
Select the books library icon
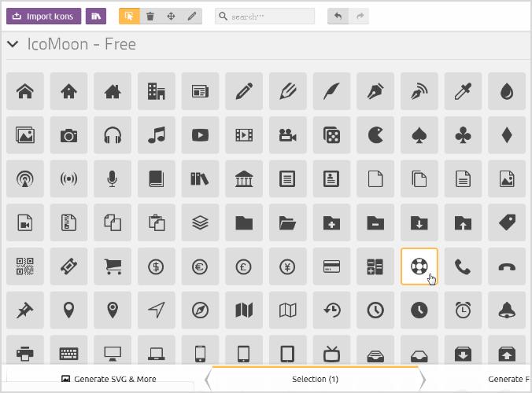click(x=200, y=179)
